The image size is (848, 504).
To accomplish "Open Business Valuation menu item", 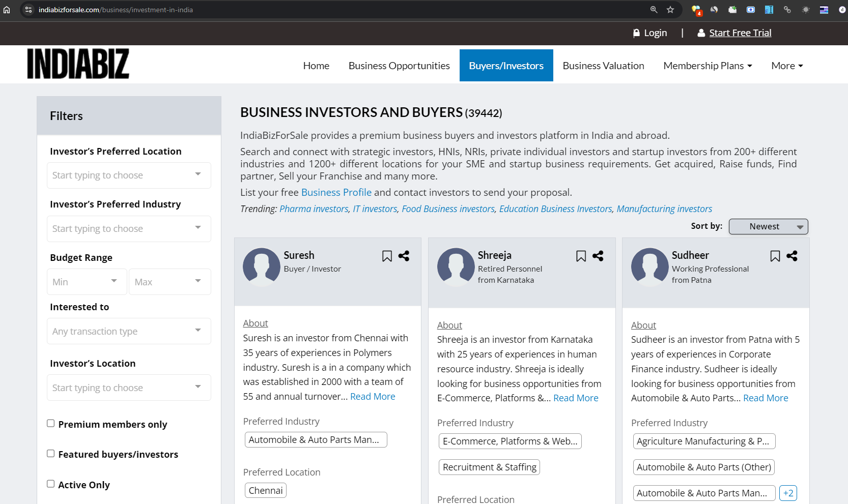I will tap(603, 66).
